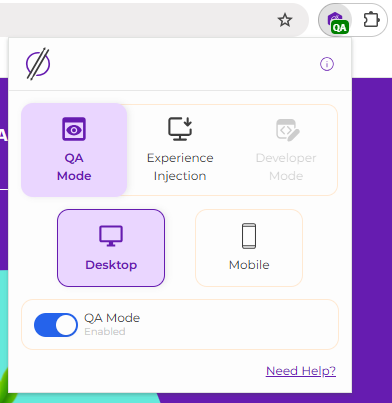Click the 'Enabled' status text

[105, 332]
